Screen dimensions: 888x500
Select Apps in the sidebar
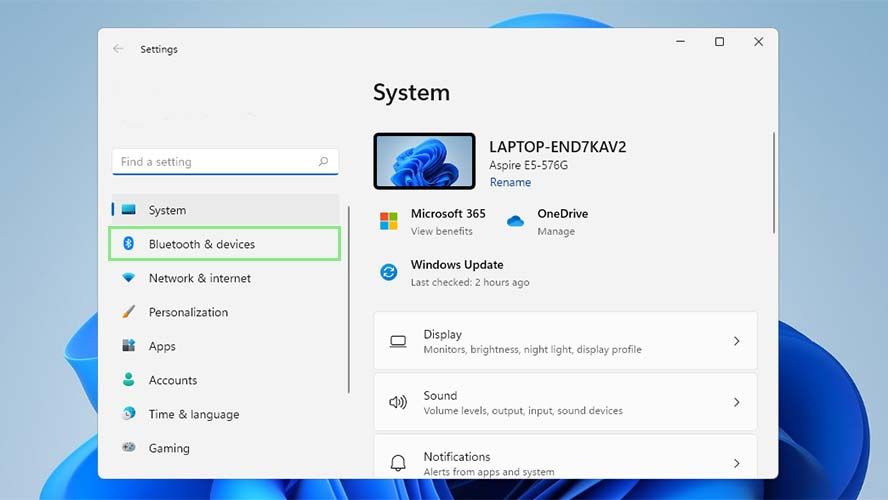coord(226,346)
